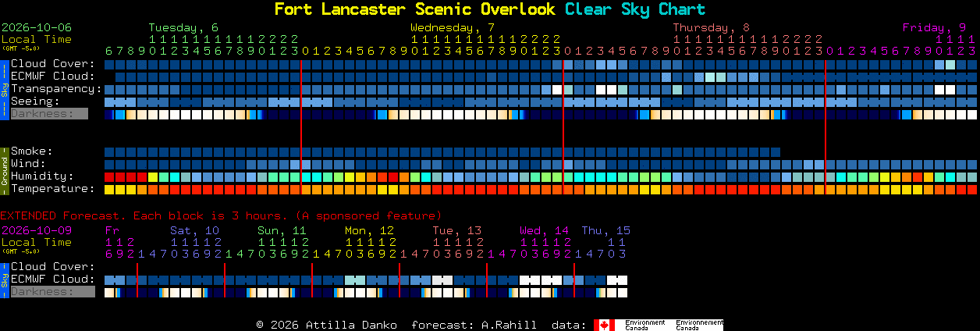Click the green Ground sidebar tag
Viewport: 980px width, 331px height.
4,170
